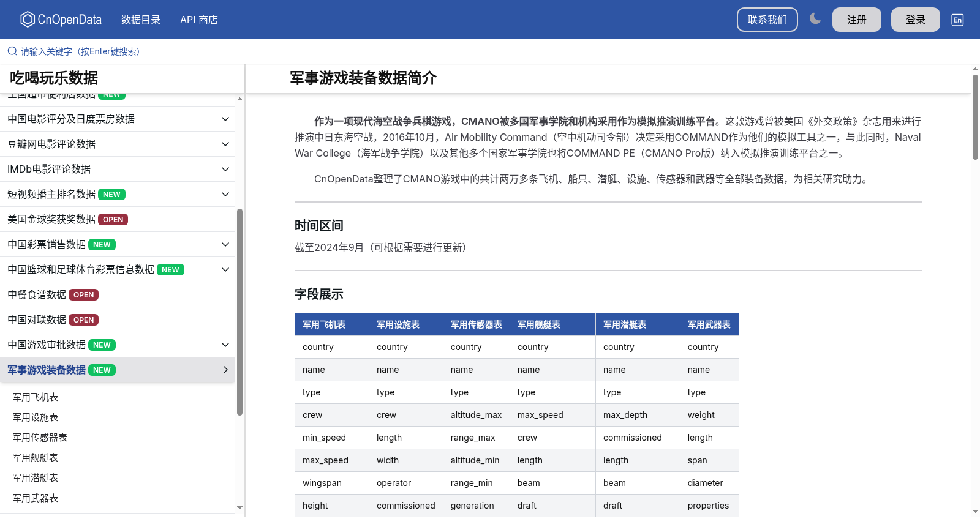This screenshot has width=980, height=527.
Task: Click main page scrollbar up arrow
Action: point(975,68)
